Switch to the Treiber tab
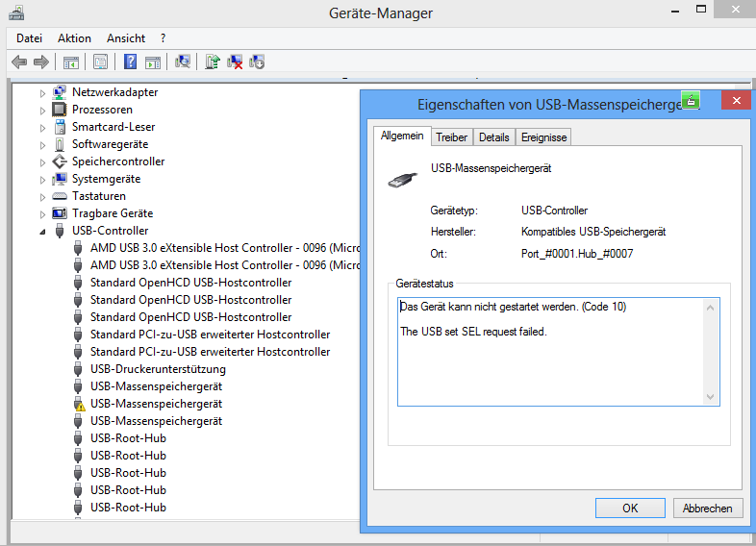 click(451, 137)
